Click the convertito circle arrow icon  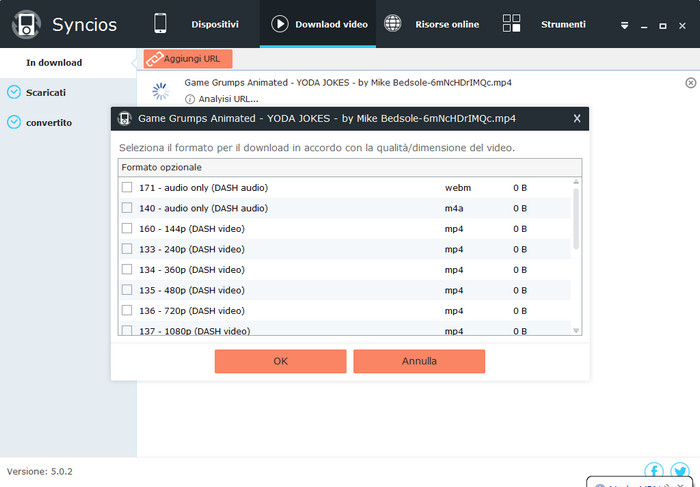[14, 122]
